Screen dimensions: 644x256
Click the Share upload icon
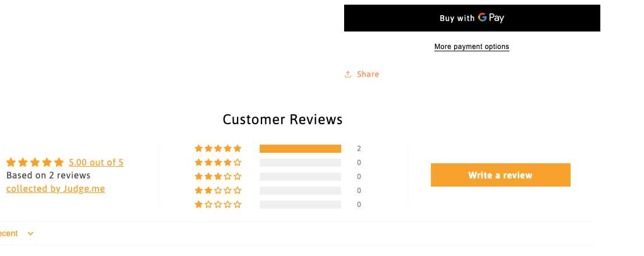[348, 75]
